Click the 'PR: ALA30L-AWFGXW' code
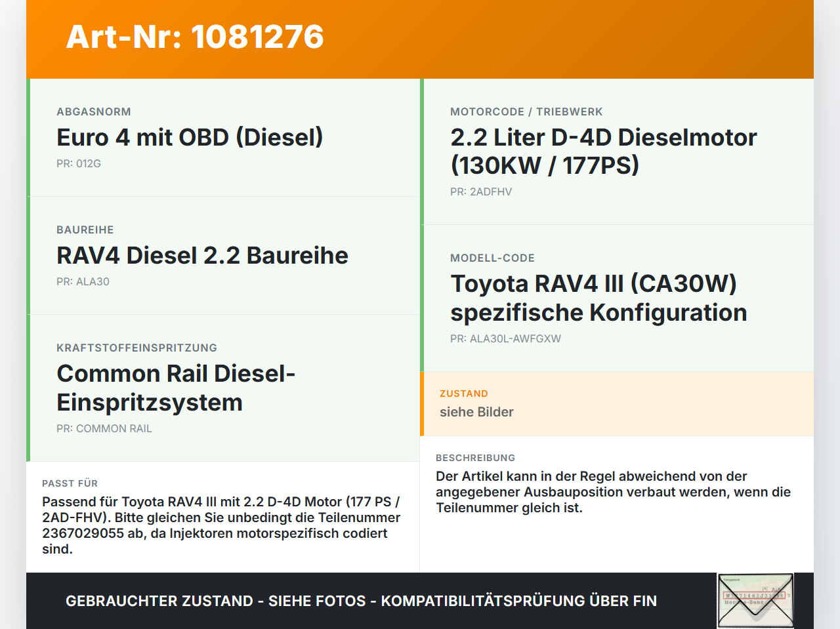Screen dimensions: 840x629 (x=505, y=338)
